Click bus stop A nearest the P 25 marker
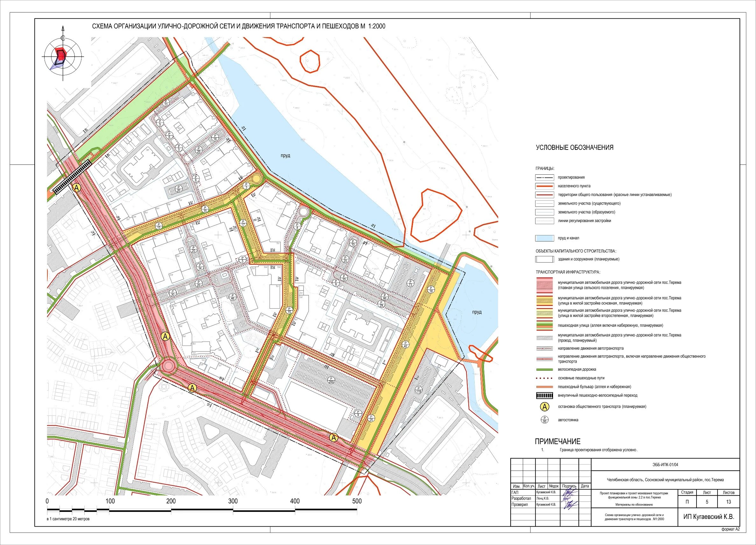Image resolution: width=756 pixels, height=545 pixels. pyautogui.click(x=334, y=437)
